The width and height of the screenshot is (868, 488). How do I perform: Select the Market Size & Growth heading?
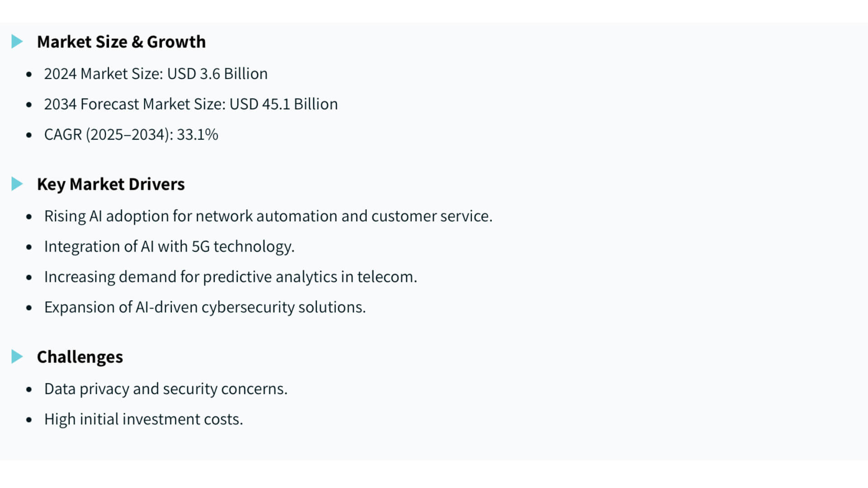(121, 42)
